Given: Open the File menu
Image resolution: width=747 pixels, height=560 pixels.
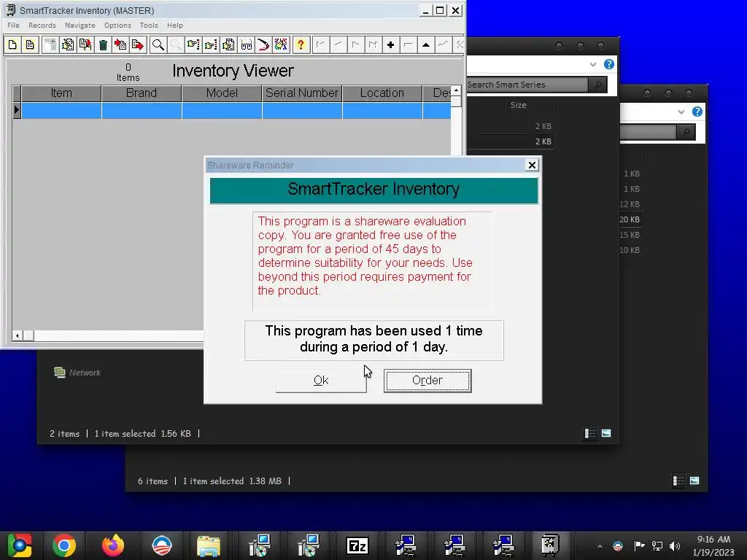Looking at the screenshot, I should pyautogui.click(x=13, y=26).
